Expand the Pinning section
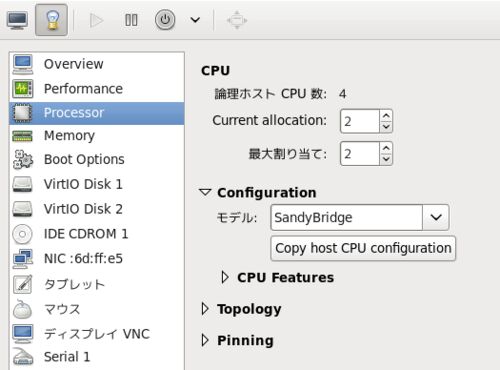The image size is (500, 370). pyautogui.click(x=205, y=340)
